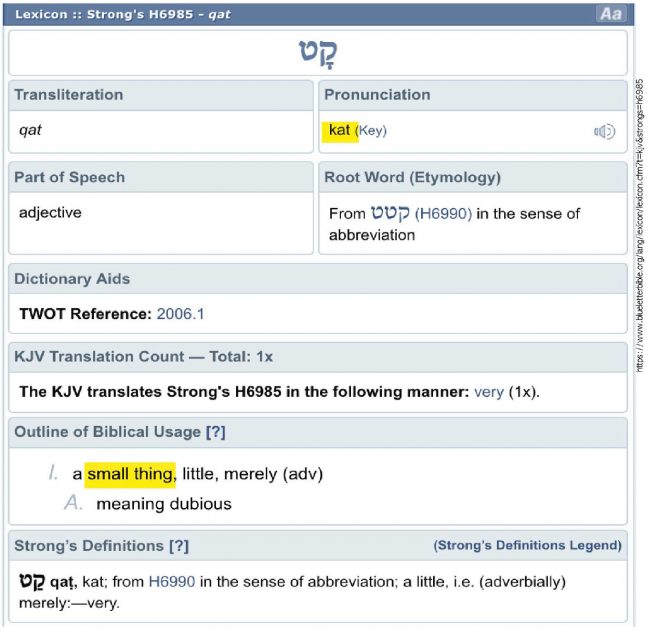Open the [?] help beside Strong's Definitions
Image resolution: width=650 pixels, height=632 pixels.
click(179, 546)
